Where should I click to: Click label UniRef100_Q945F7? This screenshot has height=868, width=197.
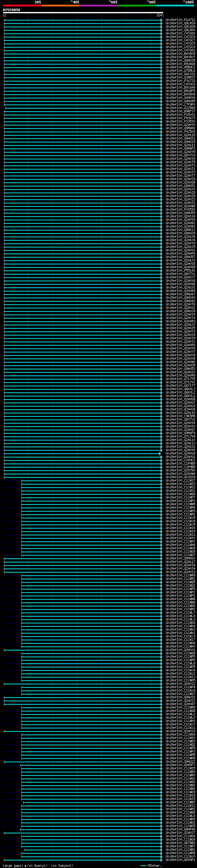180,765
